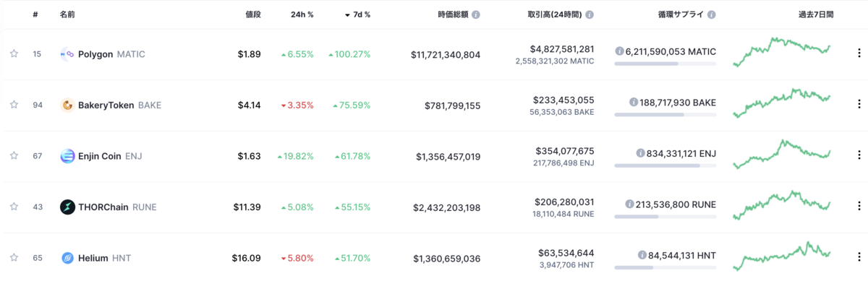Sort by the # rank column header
This screenshot has height=281, width=868.
[35, 14]
